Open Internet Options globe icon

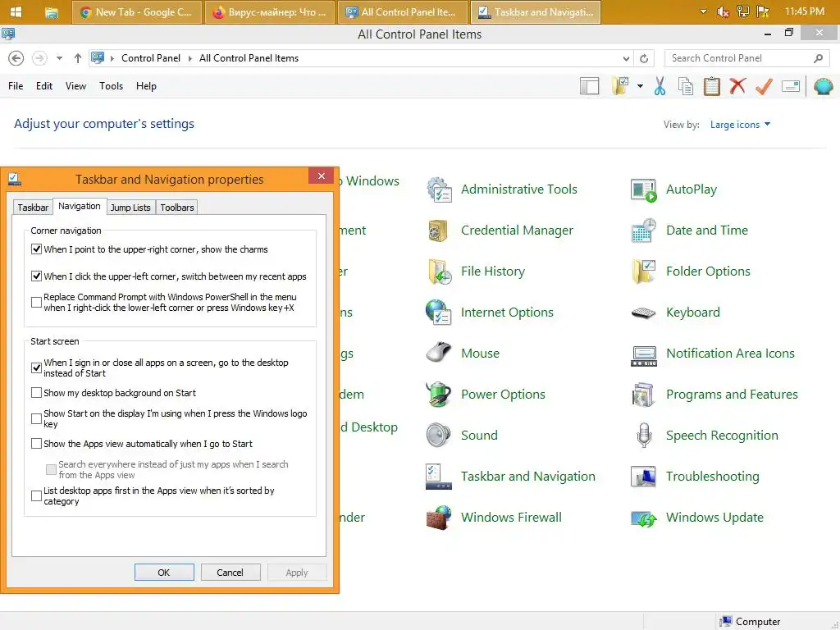[440, 313]
